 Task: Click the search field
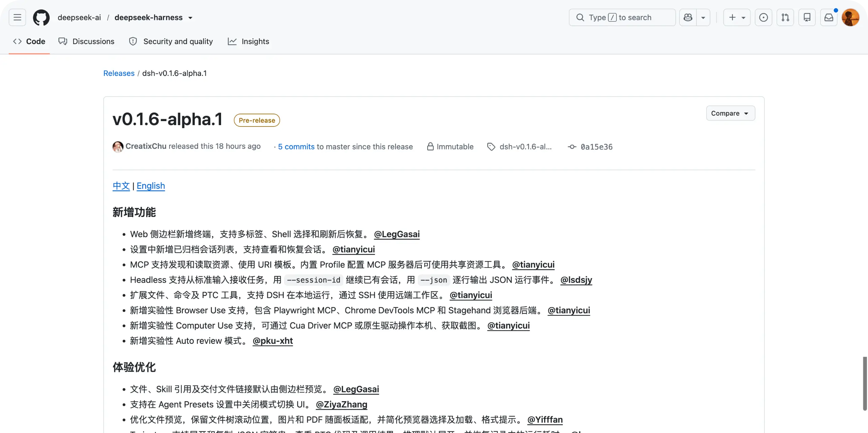pyautogui.click(x=622, y=17)
